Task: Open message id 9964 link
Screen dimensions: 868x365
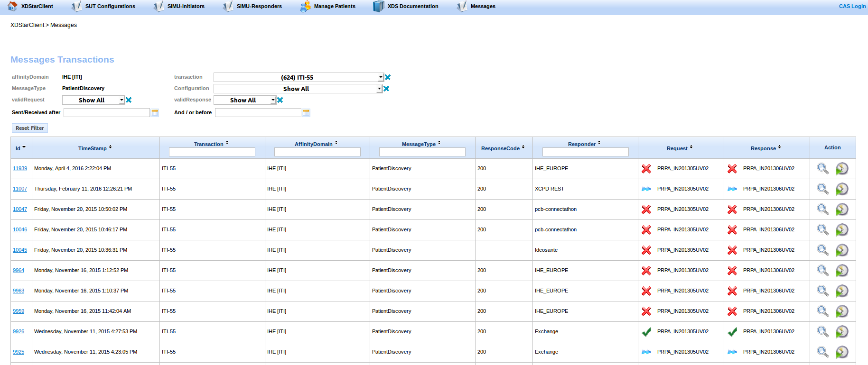Action: click(x=19, y=270)
